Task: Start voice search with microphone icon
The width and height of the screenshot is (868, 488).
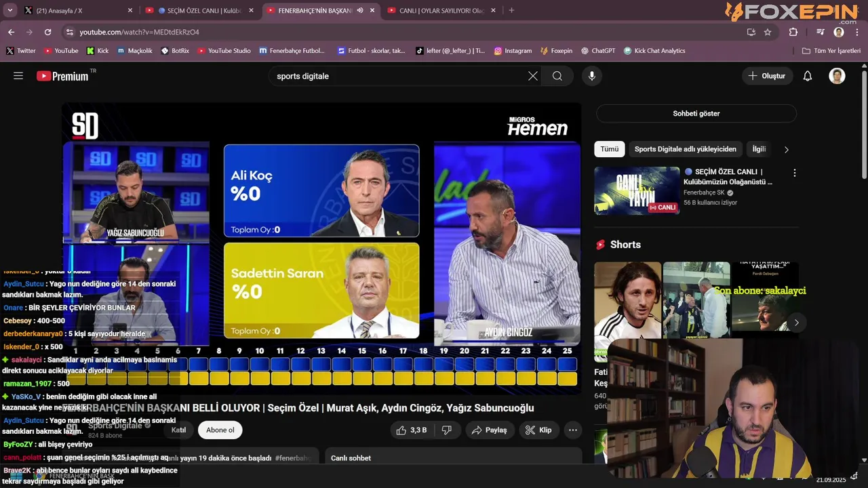Action: [x=592, y=76]
